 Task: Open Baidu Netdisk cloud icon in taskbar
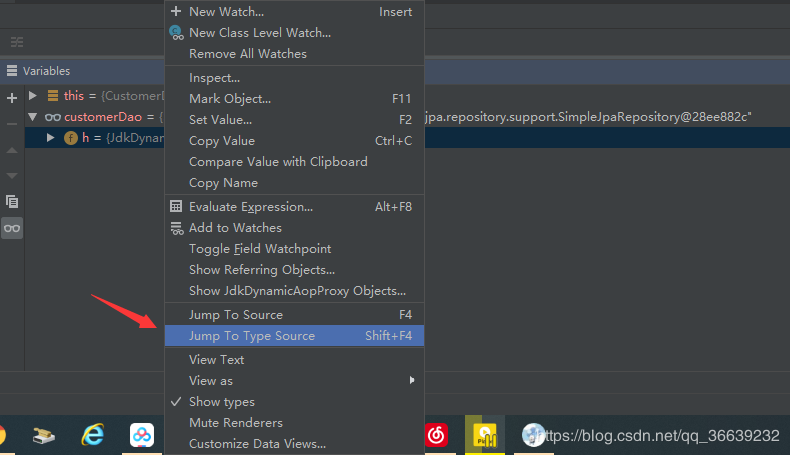pos(142,435)
